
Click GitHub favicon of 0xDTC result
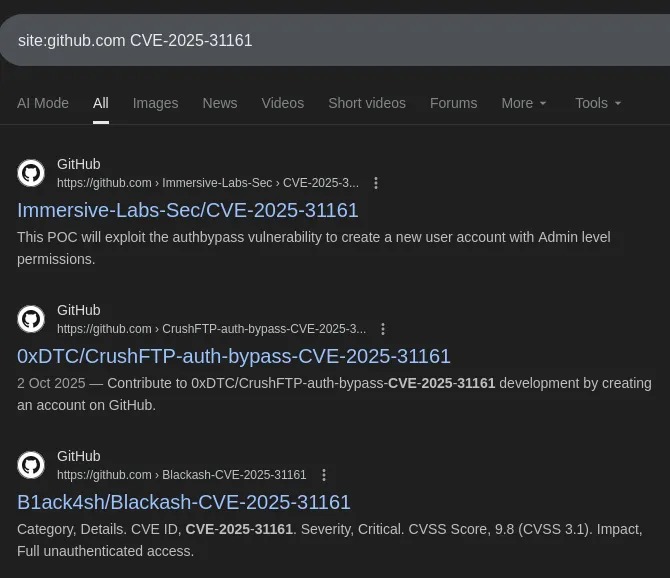[31, 319]
